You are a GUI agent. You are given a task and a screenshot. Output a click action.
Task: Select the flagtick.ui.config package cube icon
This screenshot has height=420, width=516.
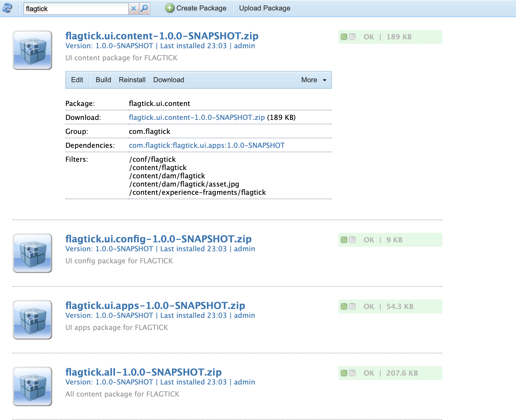(x=32, y=253)
